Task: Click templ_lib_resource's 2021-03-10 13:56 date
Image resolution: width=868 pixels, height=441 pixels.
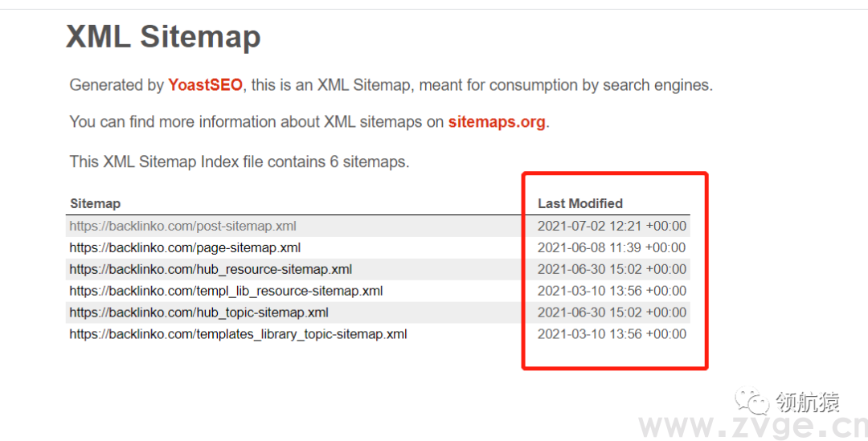Action: point(612,291)
